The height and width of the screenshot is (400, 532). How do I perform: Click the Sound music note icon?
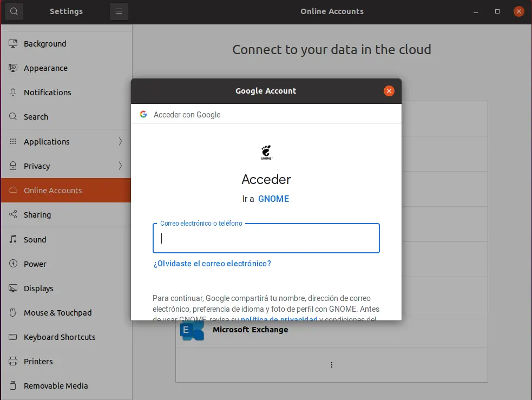pos(13,239)
